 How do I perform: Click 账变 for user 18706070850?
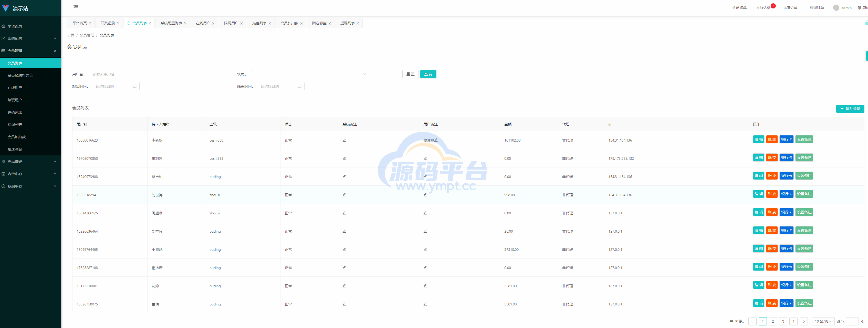click(x=772, y=157)
